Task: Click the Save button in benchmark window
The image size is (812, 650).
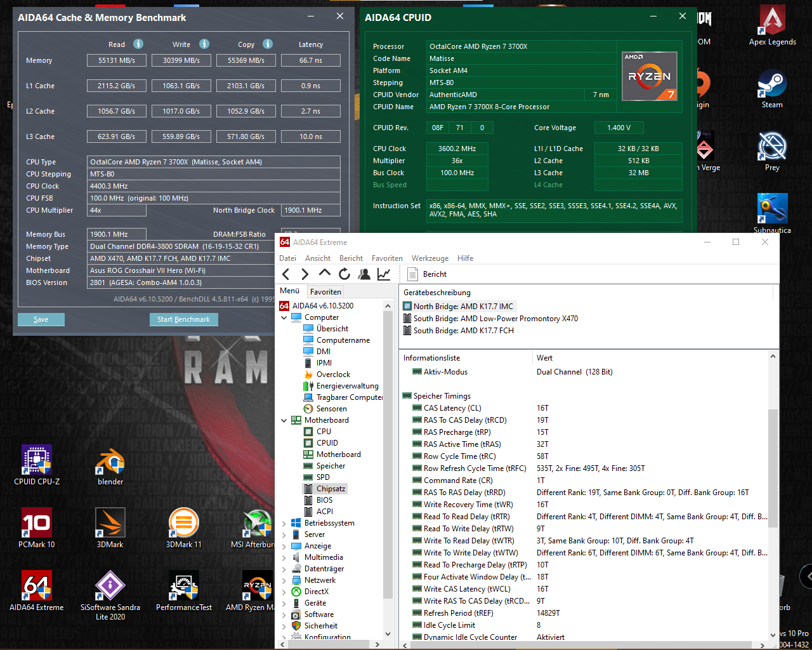Action: (41, 319)
